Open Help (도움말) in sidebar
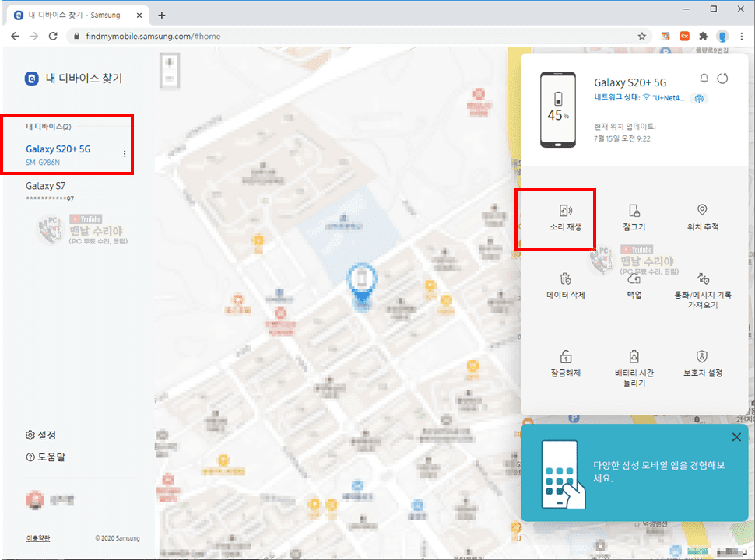The width and height of the screenshot is (755, 560). 45,457
